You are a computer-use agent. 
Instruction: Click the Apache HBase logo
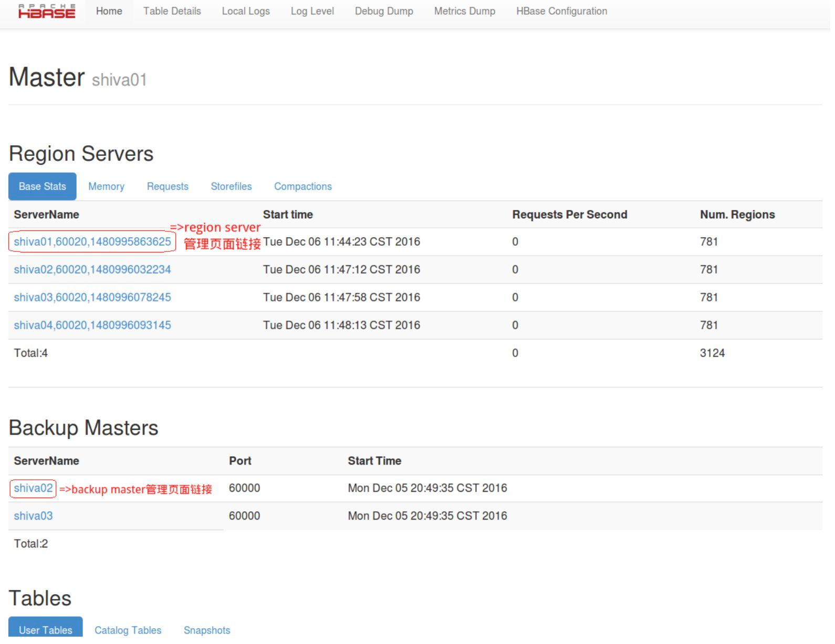click(x=47, y=11)
